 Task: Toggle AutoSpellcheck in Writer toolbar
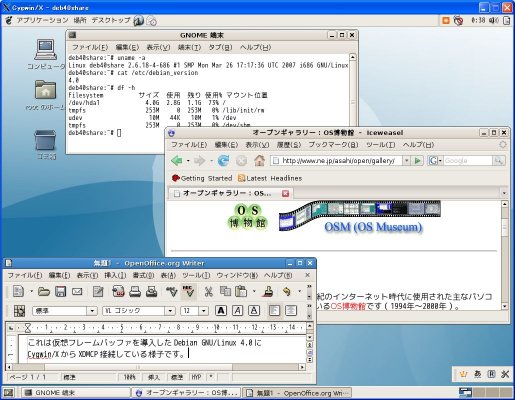point(189,292)
